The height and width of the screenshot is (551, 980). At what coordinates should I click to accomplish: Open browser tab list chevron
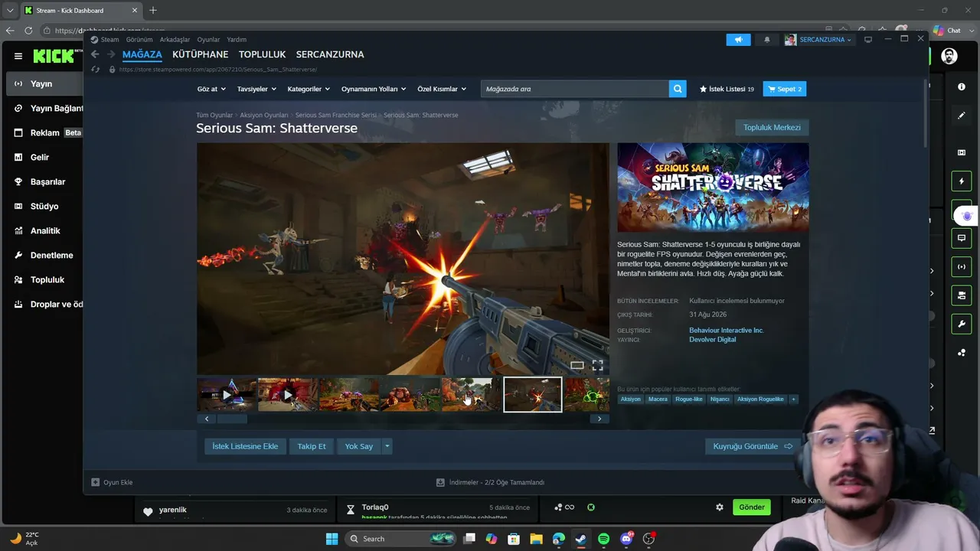(10, 11)
